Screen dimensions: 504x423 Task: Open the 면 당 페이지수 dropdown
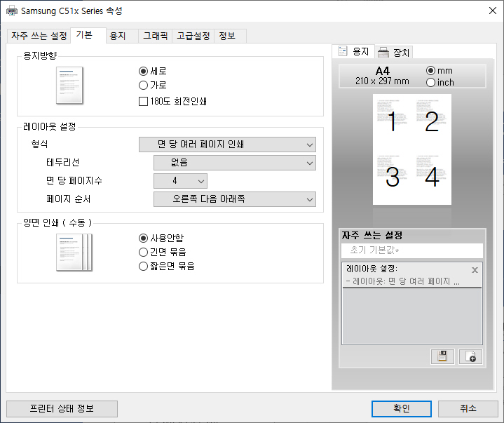[180, 181]
